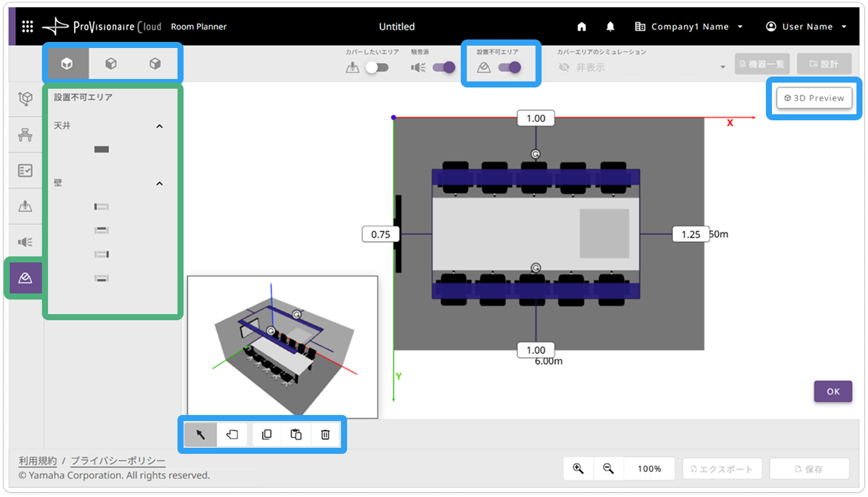Collapse the 壁 section
This screenshot has width=868, height=497.
(x=159, y=183)
